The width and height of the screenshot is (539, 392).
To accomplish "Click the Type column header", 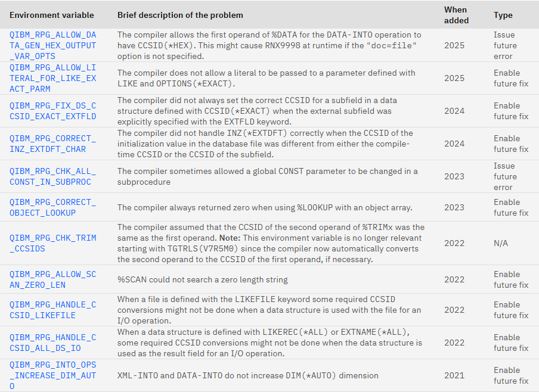I will (x=503, y=15).
